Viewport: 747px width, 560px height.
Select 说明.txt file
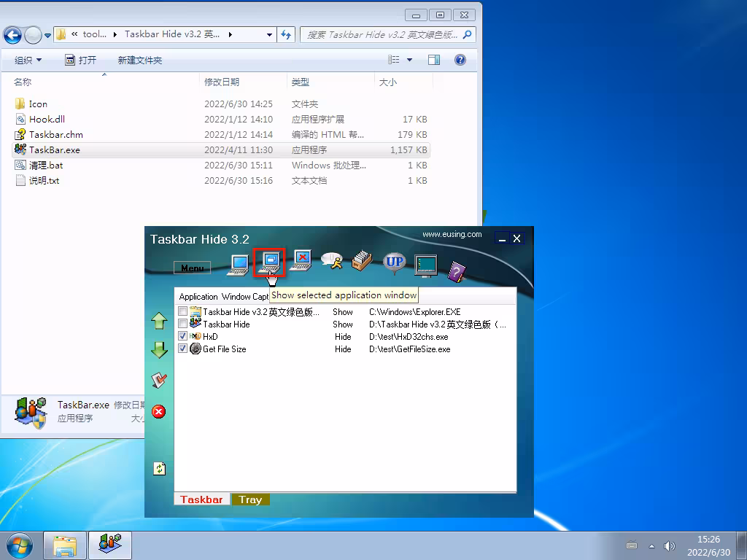pos(221,181)
